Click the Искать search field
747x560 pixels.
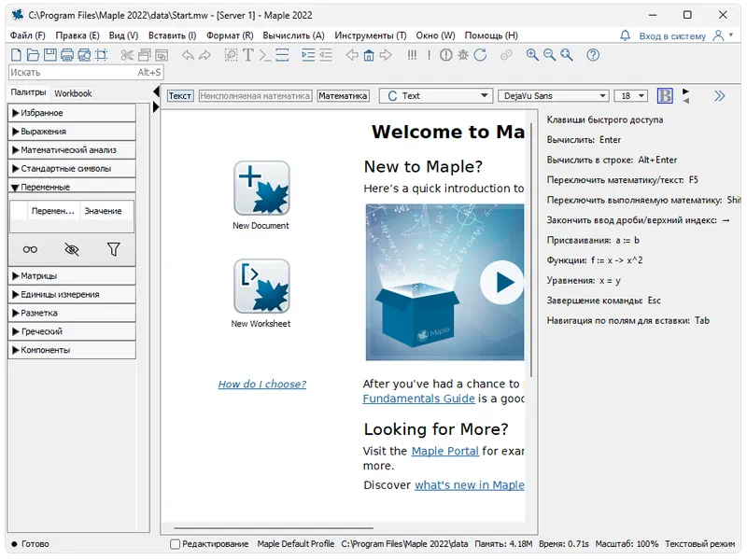click(x=86, y=73)
